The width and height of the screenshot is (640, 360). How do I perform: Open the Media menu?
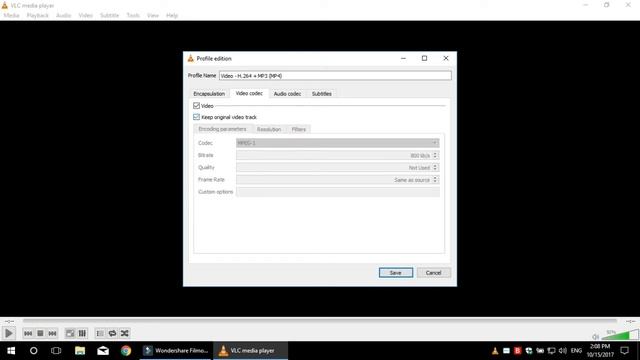pyautogui.click(x=11, y=16)
